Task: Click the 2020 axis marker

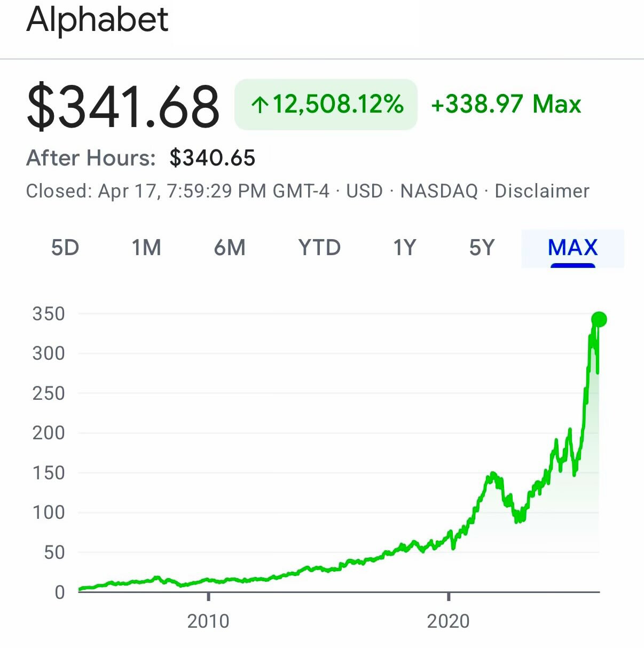Action: point(448,621)
